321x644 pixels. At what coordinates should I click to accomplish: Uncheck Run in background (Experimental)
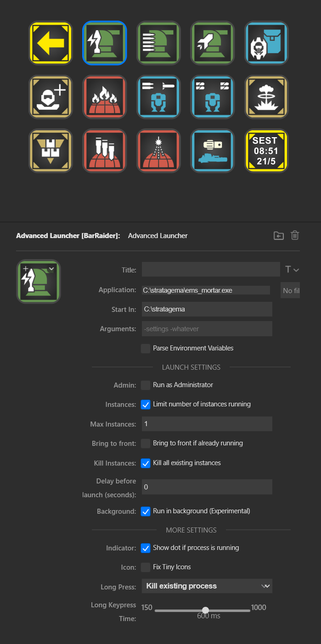point(146,511)
